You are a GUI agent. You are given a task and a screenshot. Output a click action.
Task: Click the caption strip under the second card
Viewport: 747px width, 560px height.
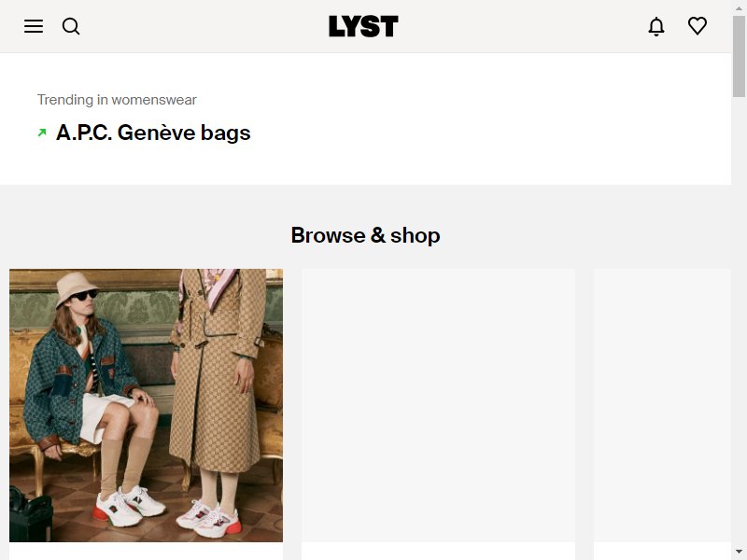click(438, 552)
